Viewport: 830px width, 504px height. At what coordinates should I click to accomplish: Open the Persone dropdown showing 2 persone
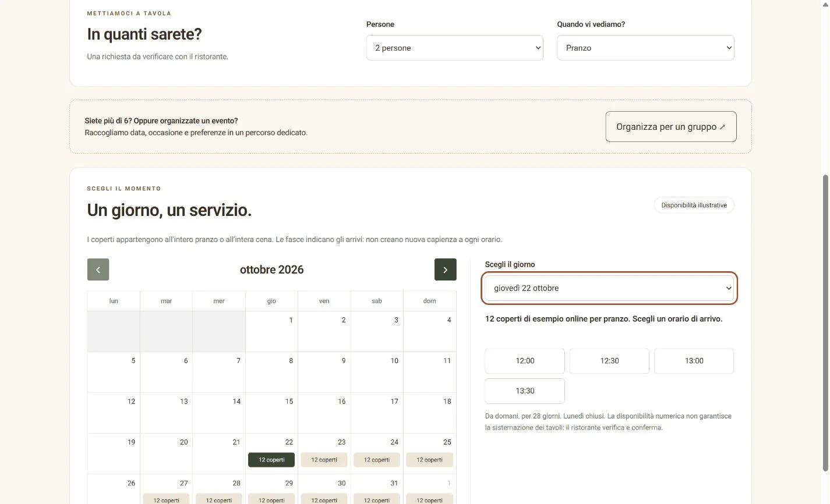pos(454,48)
